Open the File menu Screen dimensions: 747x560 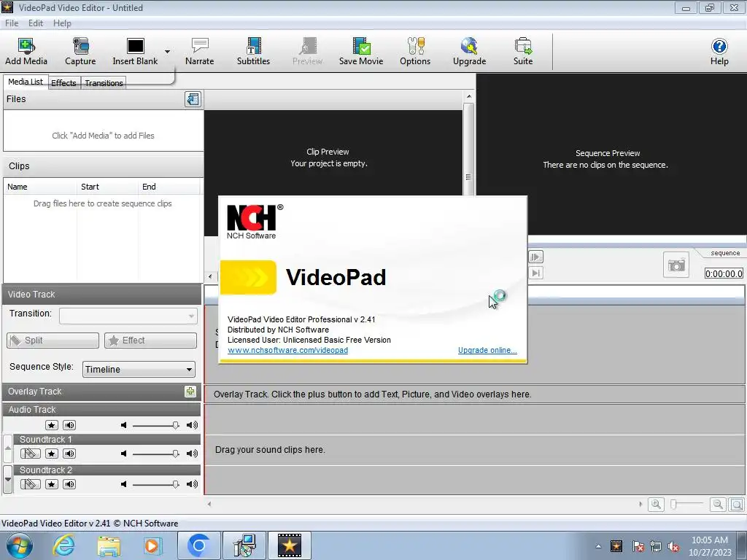point(12,23)
